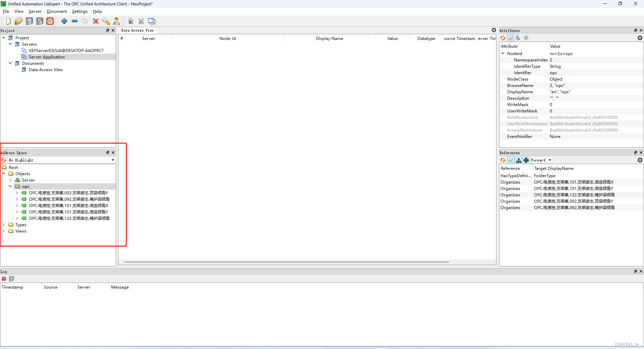Select KEPServerEX/UA@DESKTOP-AAOP9C7 server
The height and width of the screenshot is (349, 644).
tap(66, 50)
